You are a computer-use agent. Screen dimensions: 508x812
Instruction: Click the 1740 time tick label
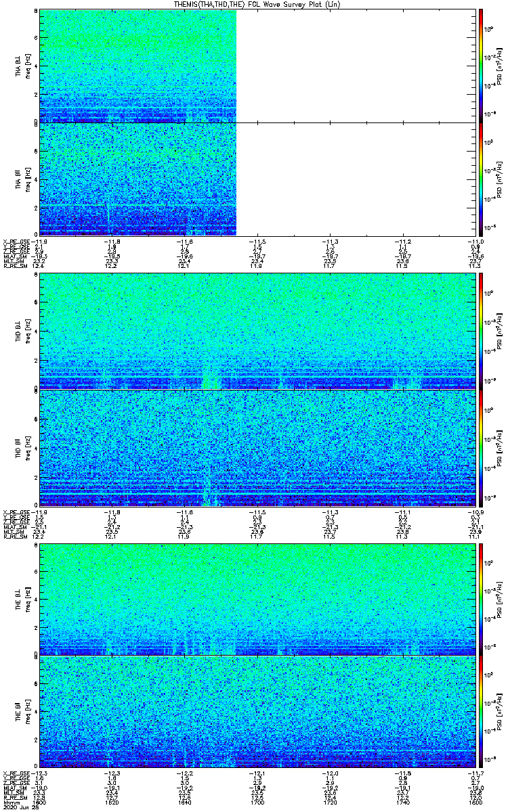point(403,801)
